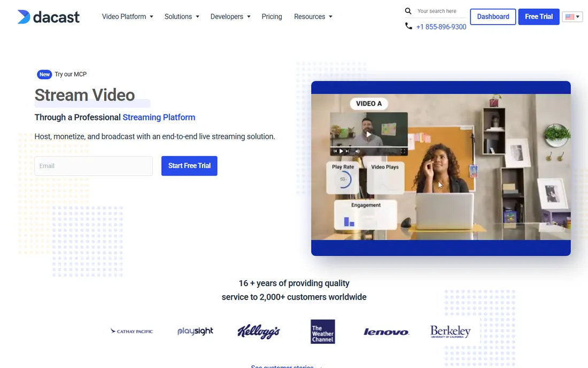Click the 16 + years of providing quality text
This screenshot has height=368, width=588.
click(294, 283)
